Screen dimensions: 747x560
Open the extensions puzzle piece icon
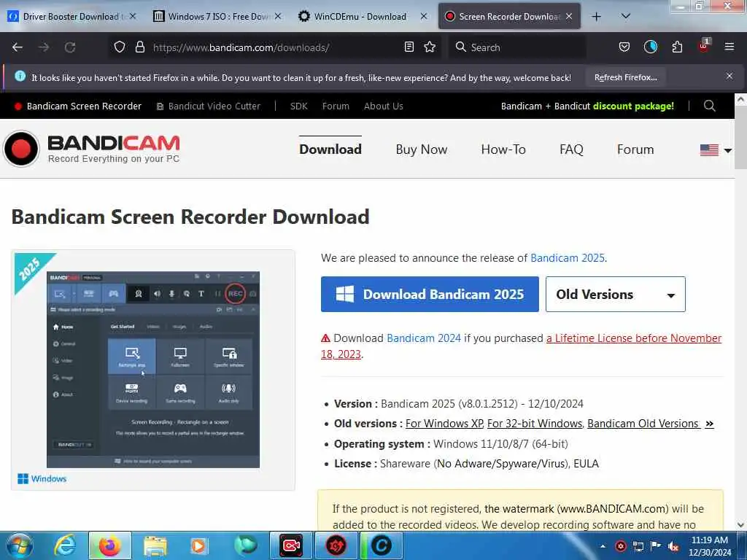[x=677, y=47]
